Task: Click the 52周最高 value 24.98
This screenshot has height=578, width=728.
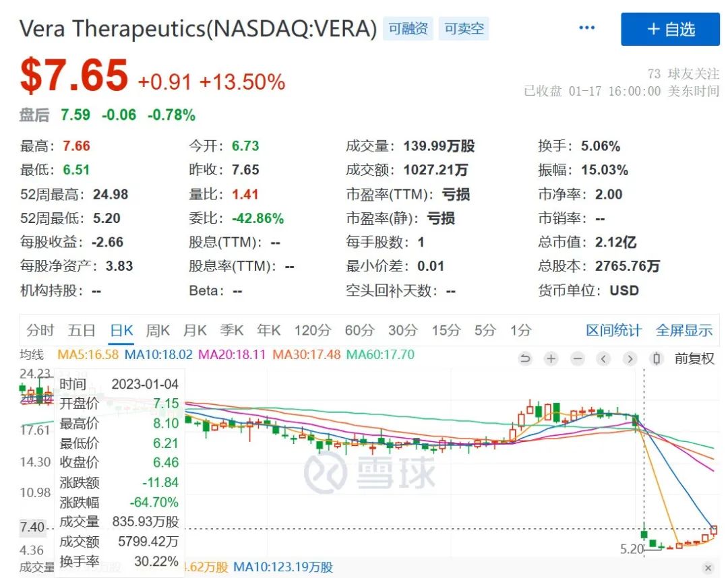Action: click(x=111, y=194)
